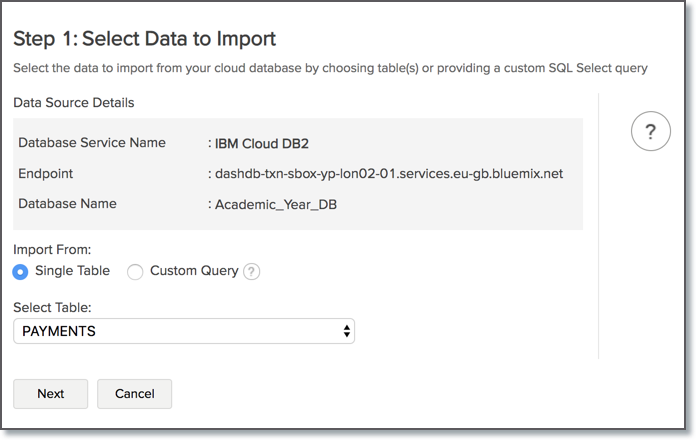Click the "Import From:" label
This screenshot has height=440, width=696.
(52, 249)
